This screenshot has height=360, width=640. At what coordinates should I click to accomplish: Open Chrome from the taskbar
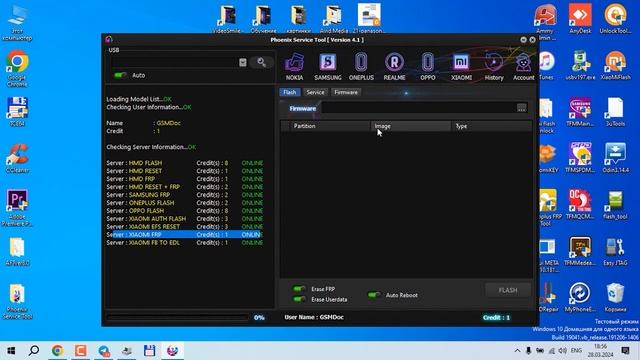[58, 350]
